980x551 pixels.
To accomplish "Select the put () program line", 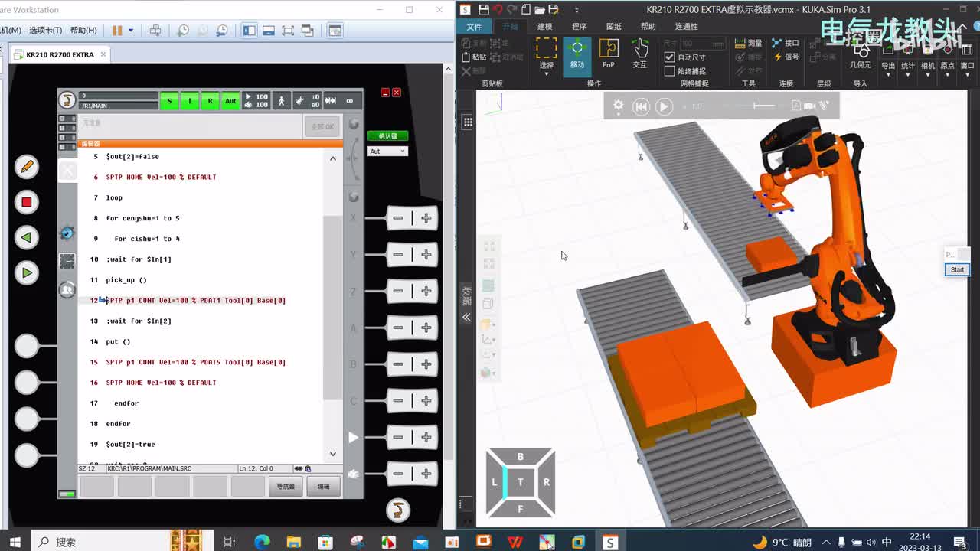I will point(118,341).
